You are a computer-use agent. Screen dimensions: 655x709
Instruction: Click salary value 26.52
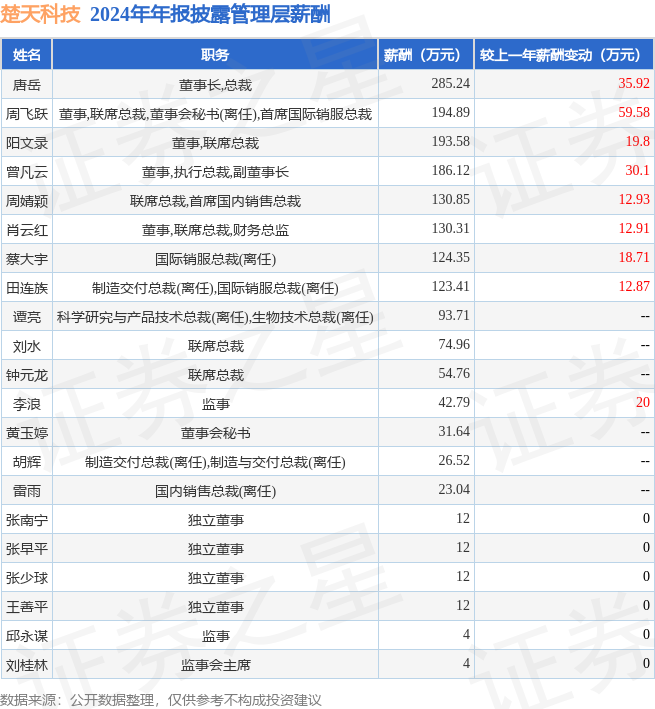454,460
